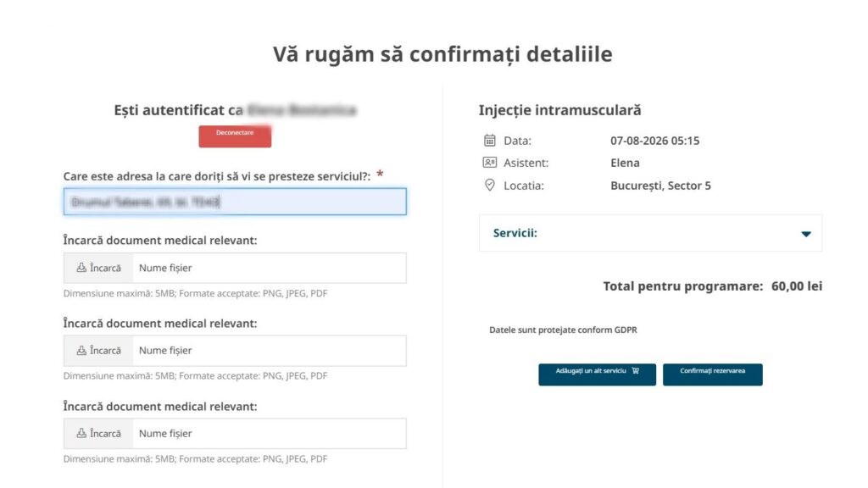The height and width of the screenshot is (488, 868).
Task: Click the third Nume fișier file field
Action: [268, 433]
